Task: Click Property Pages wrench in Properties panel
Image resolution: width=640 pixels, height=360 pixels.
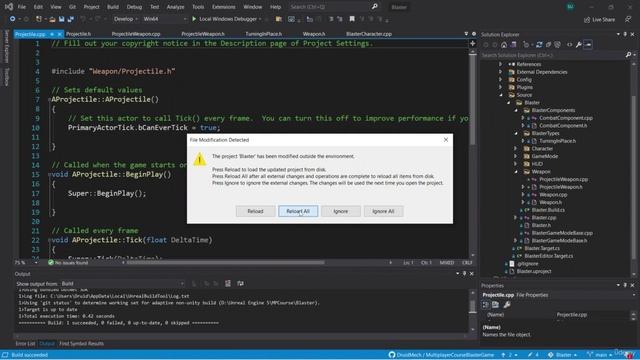Action: click(507, 304)
